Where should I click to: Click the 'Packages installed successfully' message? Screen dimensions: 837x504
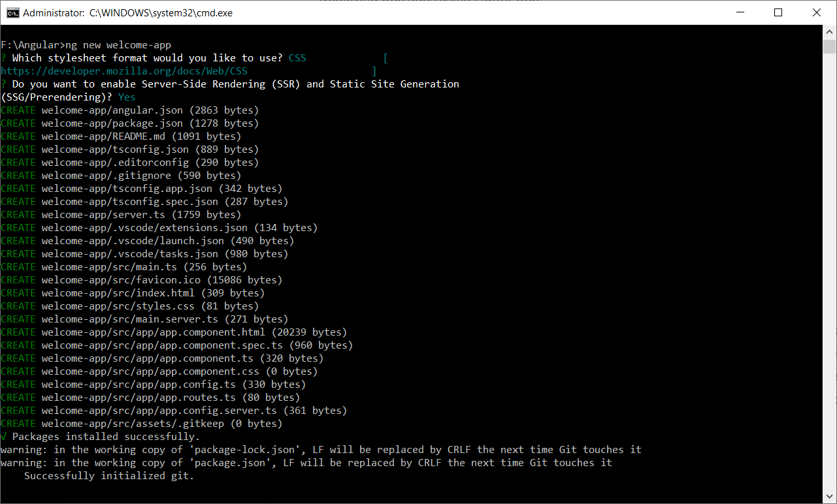coord(106,437)
